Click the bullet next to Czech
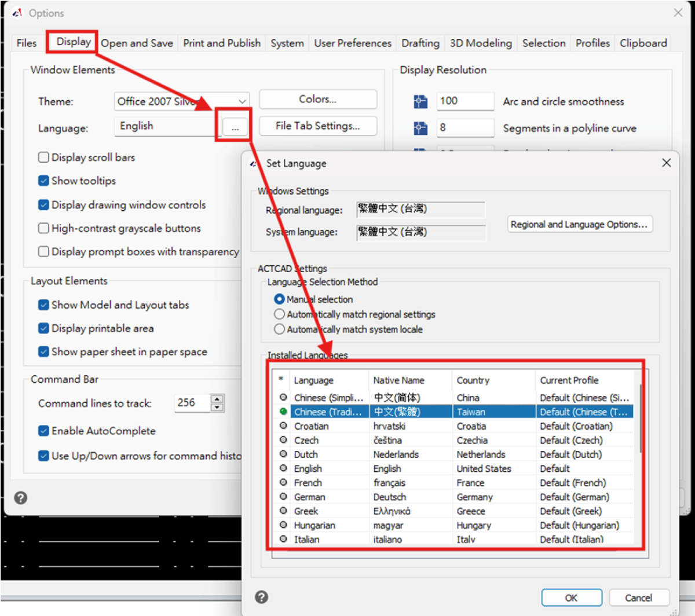The width and height of the screenshot is (695, 616). click(x=283, y=440)
